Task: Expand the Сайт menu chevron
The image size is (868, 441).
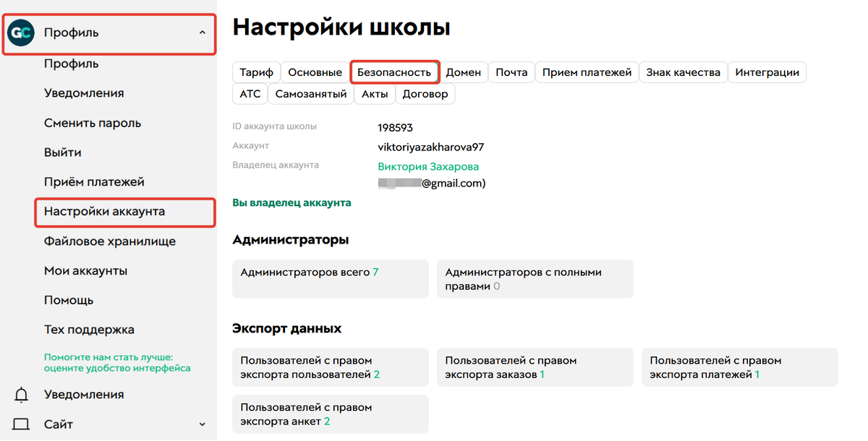Action: [202, 424]
